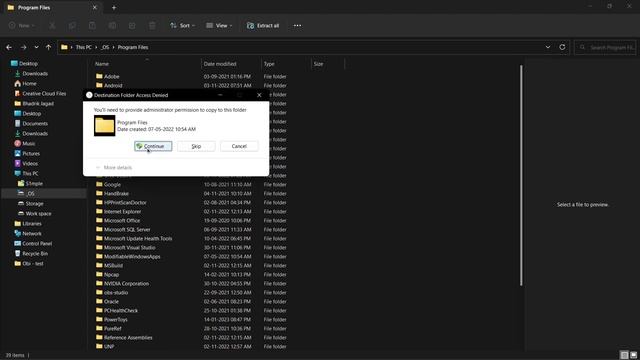This screenshot has width=640, height=360.
Task: Select the Adobe folder
Action: click(111, 76)
